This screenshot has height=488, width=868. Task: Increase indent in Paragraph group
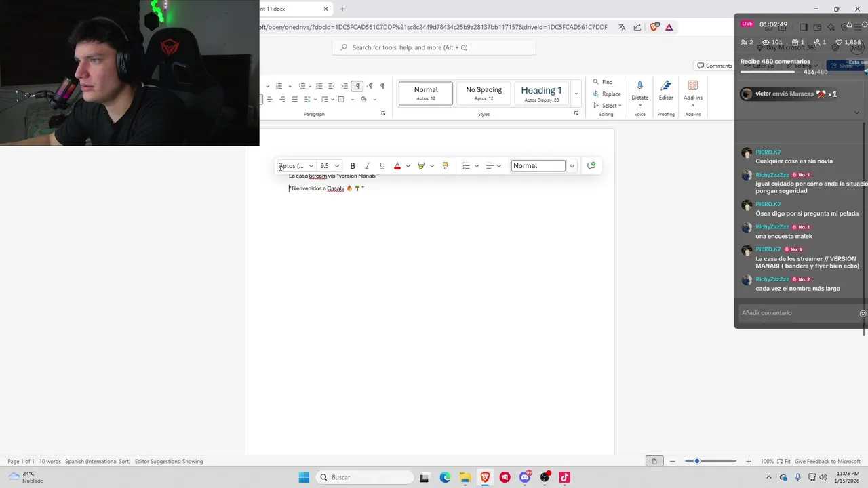(344, 86)
